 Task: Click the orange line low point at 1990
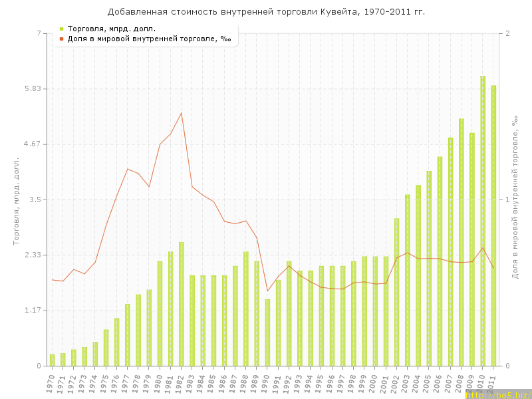[x=267, y=291]
